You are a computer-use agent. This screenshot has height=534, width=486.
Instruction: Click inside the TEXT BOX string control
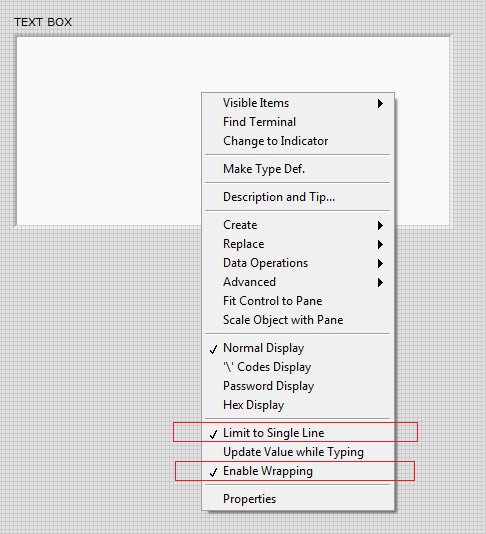tap(109, 131)
